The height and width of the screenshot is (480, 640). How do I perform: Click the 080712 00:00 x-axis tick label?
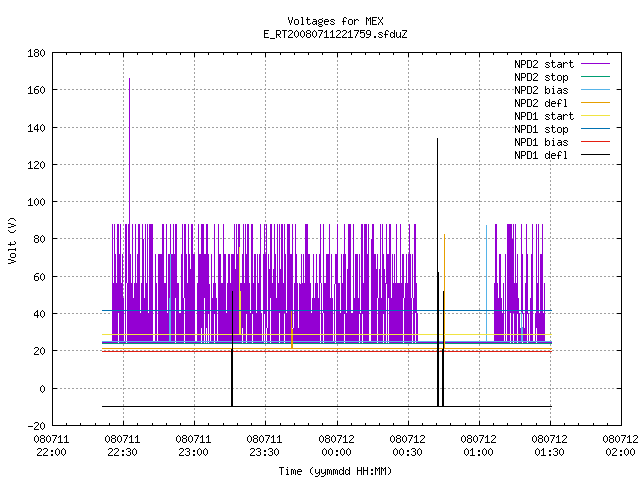(336, 446)
